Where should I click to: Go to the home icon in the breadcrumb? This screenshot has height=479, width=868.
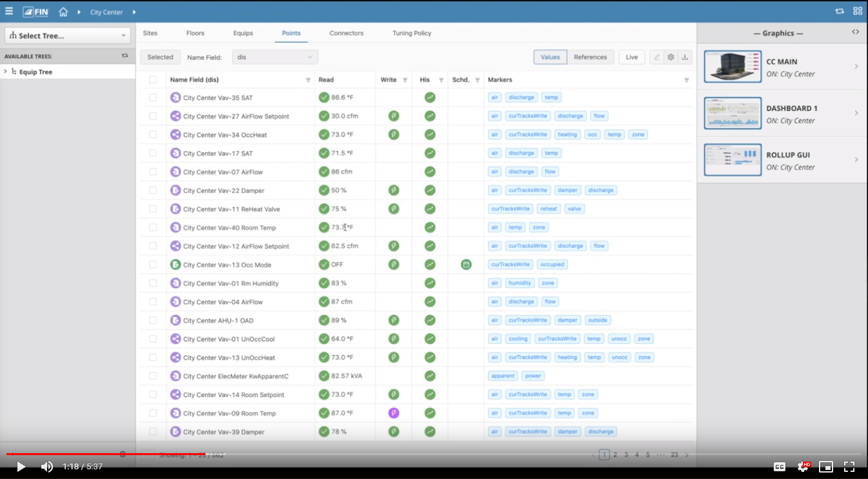63,12
